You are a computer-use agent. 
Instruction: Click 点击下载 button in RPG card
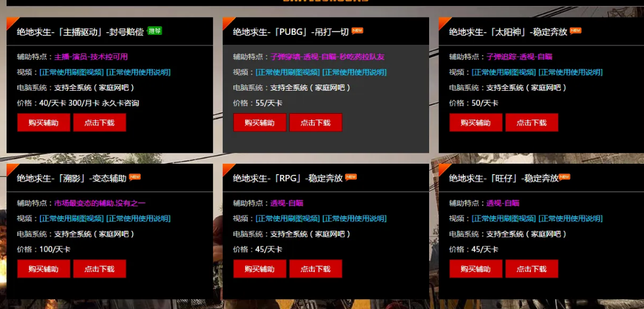pos(315,269)
